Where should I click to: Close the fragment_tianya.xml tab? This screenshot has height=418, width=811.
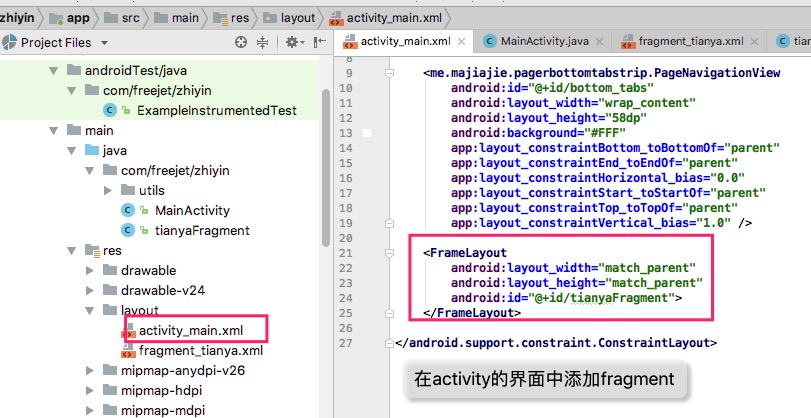point(754,42)
